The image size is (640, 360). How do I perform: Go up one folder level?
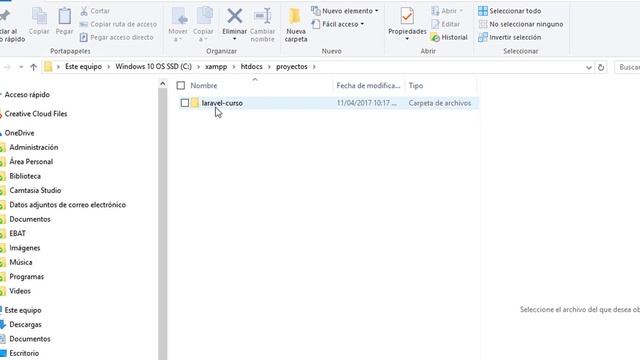tap(33, 67)
